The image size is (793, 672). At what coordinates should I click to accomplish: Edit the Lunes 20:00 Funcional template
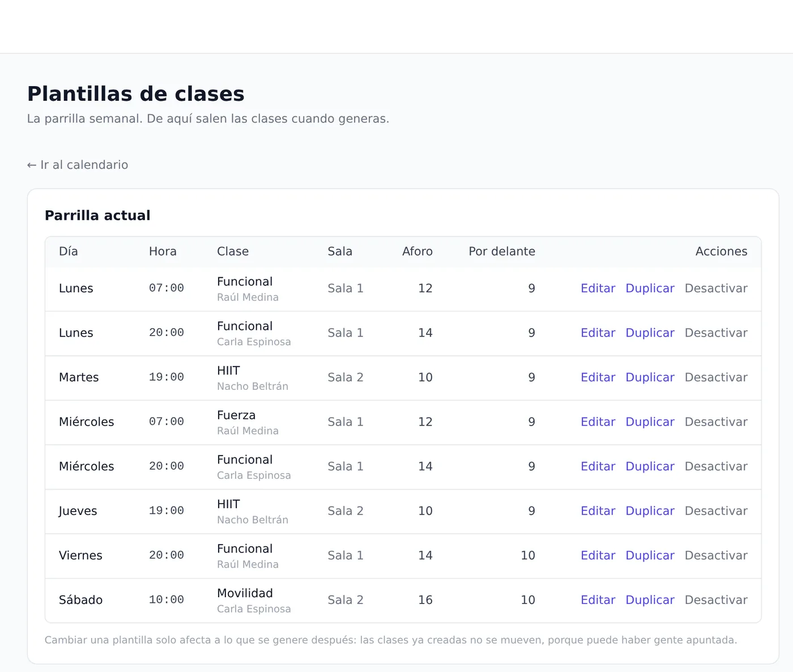point(598,333)
